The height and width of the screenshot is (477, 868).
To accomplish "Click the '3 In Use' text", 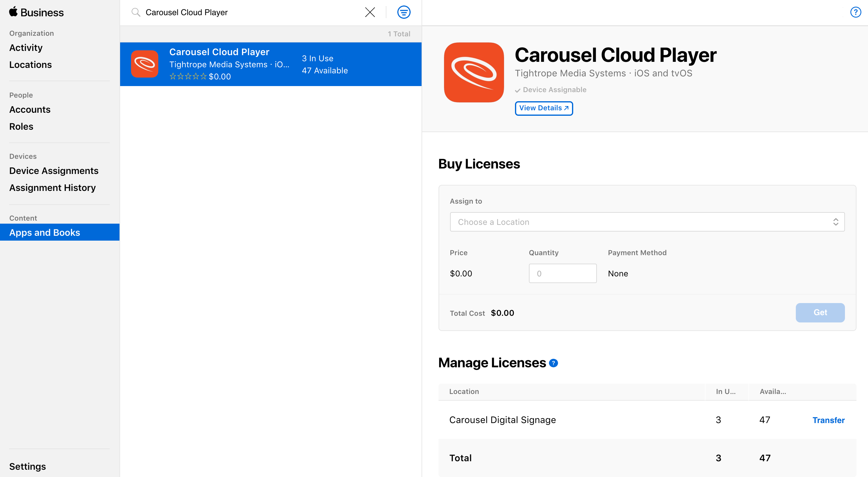I will pyautogui.click(x=318, y=58).
